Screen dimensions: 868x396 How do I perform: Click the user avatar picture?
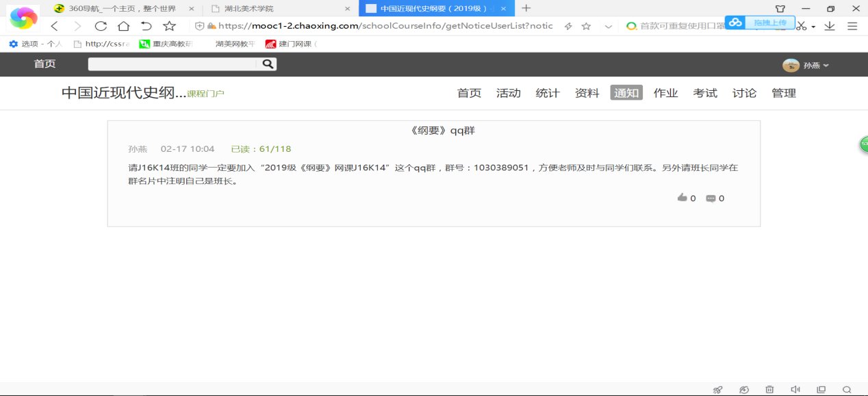pyautogui.click(x=791, y=65)
